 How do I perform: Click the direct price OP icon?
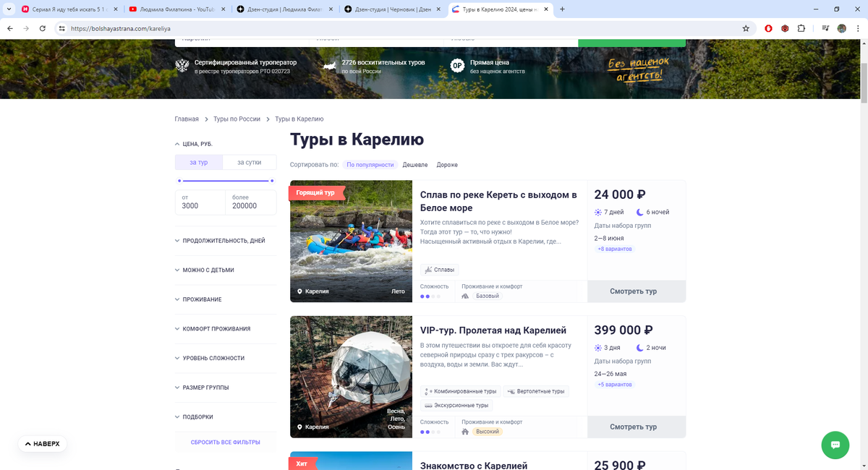[457, 66]
